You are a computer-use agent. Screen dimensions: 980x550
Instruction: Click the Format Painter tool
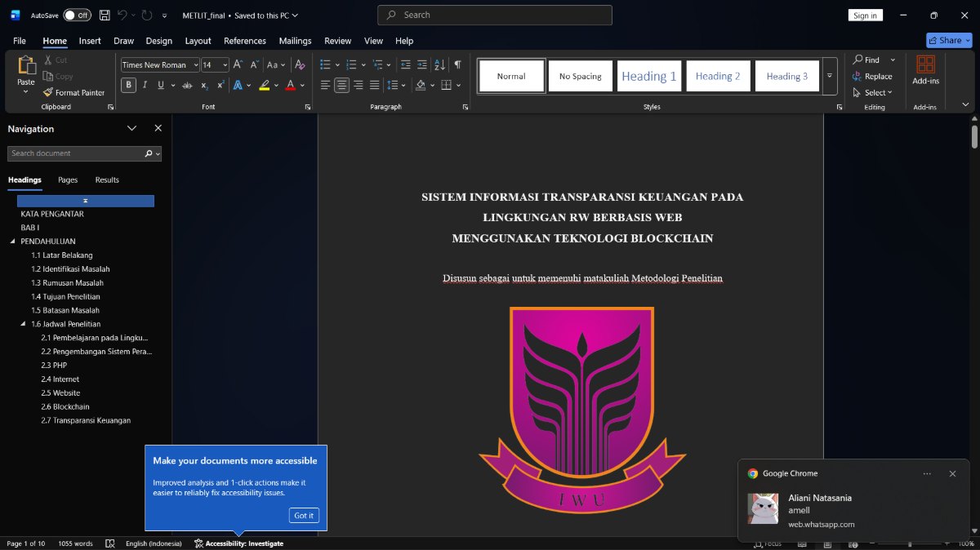click(x=74, y=92)
